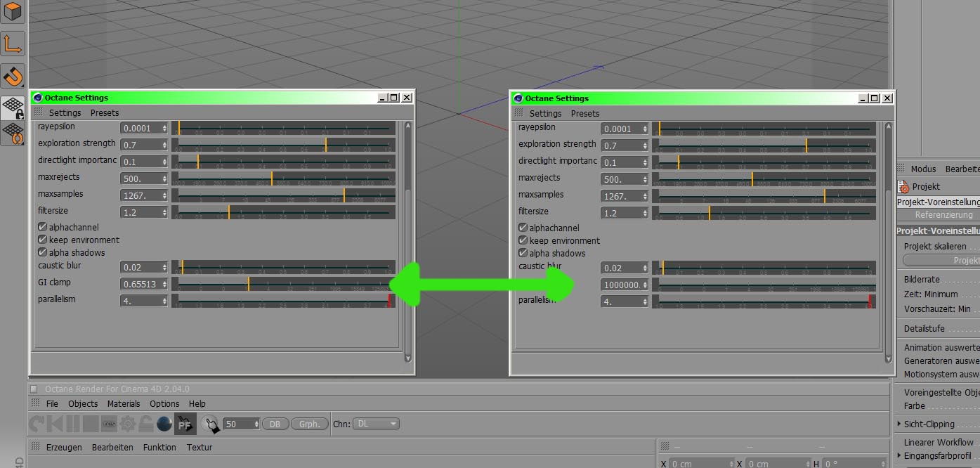The image size is (980, 468).
Task: Click directlight importance value in right window
Action: pyautogui.click(x=625, y=162)
